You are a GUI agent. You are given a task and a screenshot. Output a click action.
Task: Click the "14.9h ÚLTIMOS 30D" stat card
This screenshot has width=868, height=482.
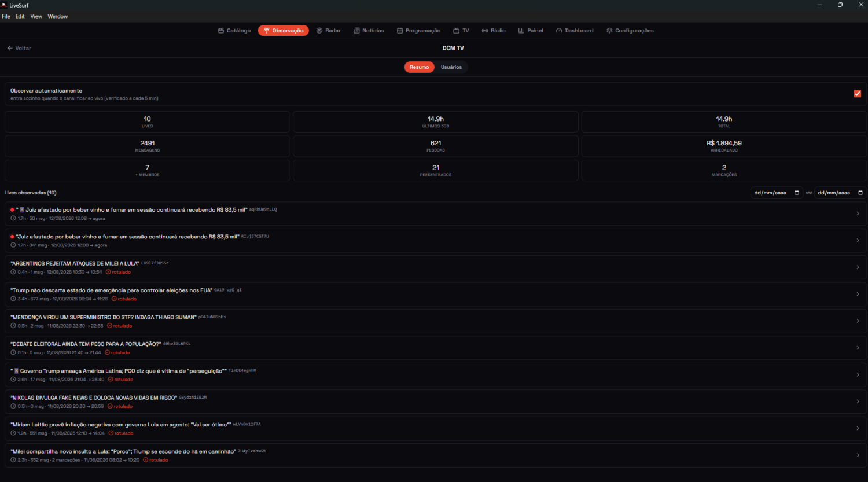(436, 122)
